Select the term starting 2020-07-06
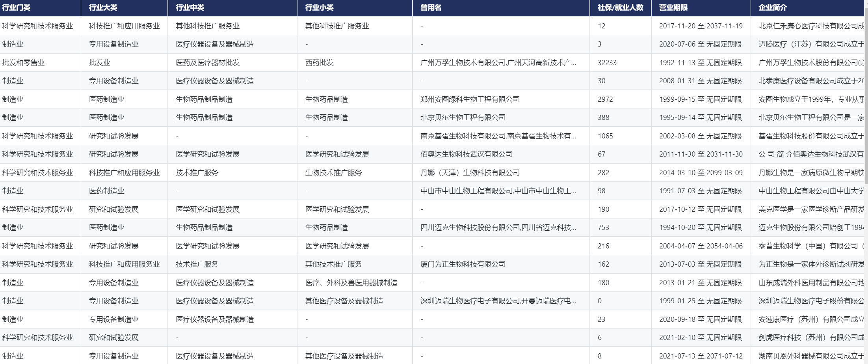The width and height of the screenshot is (868, 364). pos(701,44)
